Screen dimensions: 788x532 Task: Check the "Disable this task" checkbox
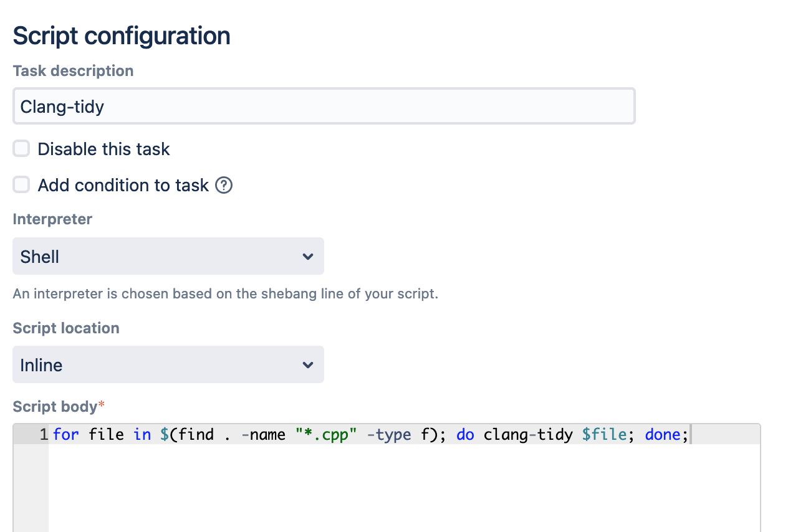click(21, 148)
